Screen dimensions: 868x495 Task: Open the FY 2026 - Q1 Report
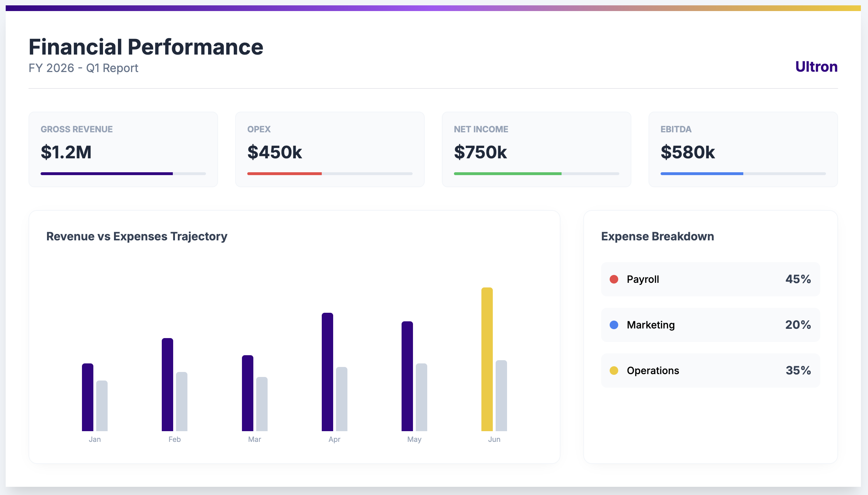tap(83, 68)
